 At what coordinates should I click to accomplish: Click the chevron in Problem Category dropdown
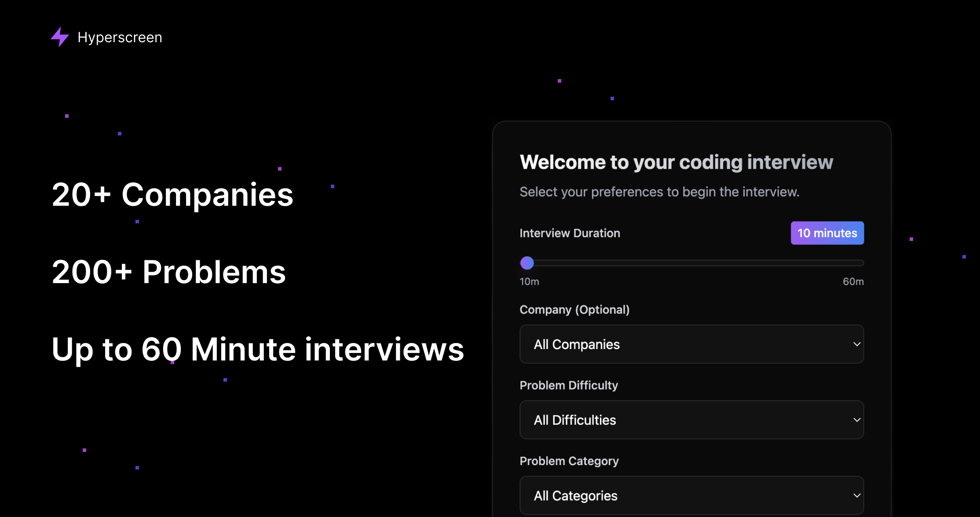856,495
